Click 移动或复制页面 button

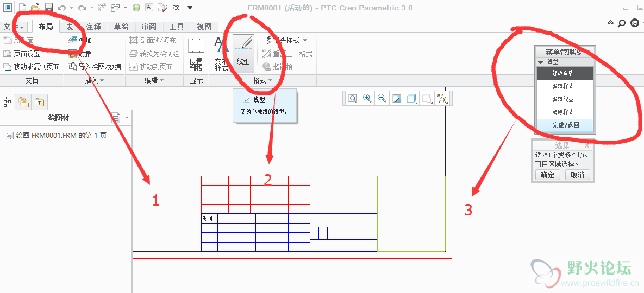pyautogui.click(x=31, y=67)
